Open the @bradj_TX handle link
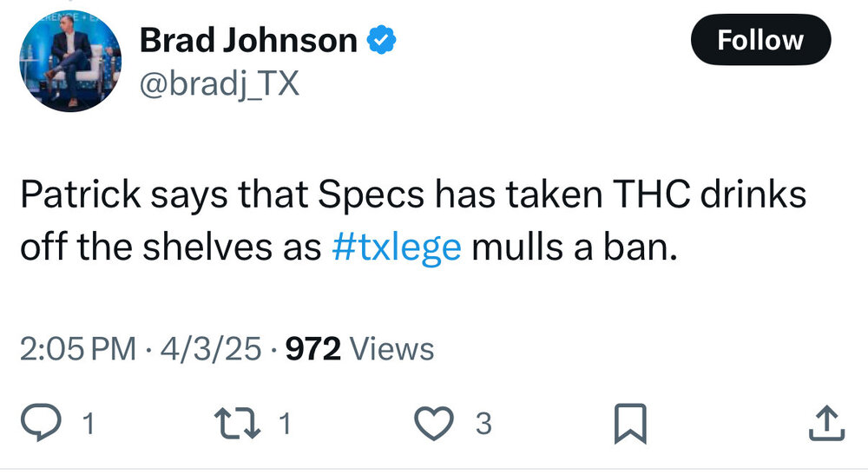This screenshot has width=868, height=475. 219,87
